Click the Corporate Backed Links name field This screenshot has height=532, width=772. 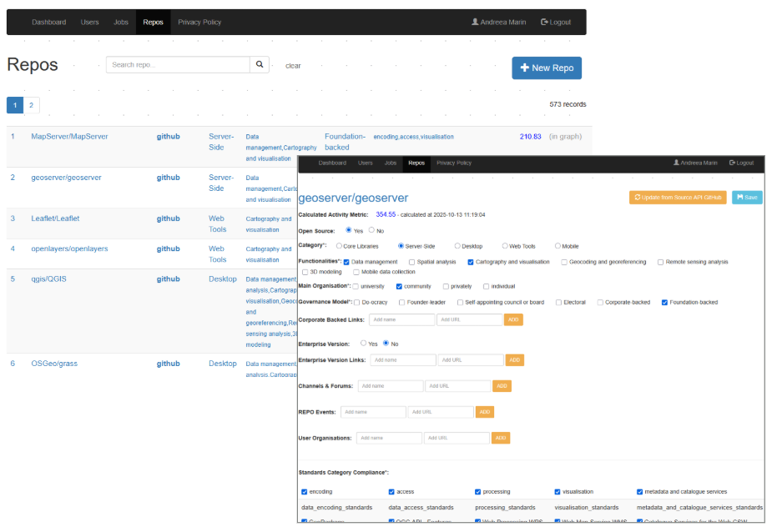click(401, 319)
